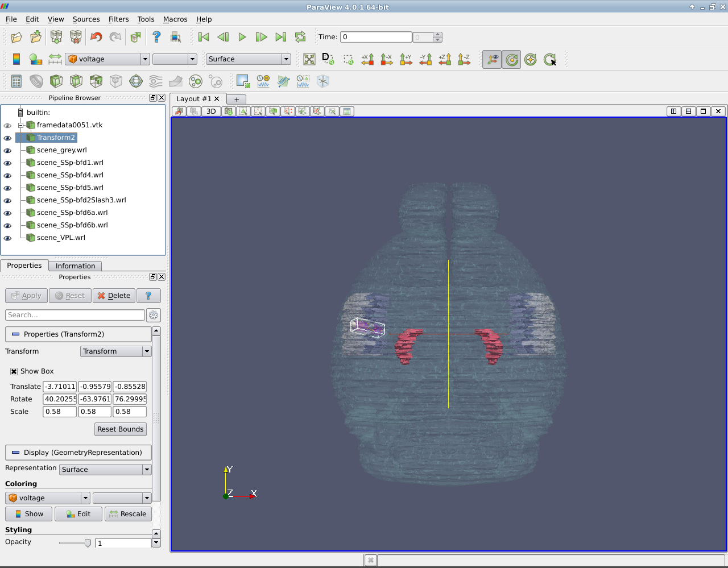Click the Opacity slider handle
728x568 pixels.
(88, 543)
